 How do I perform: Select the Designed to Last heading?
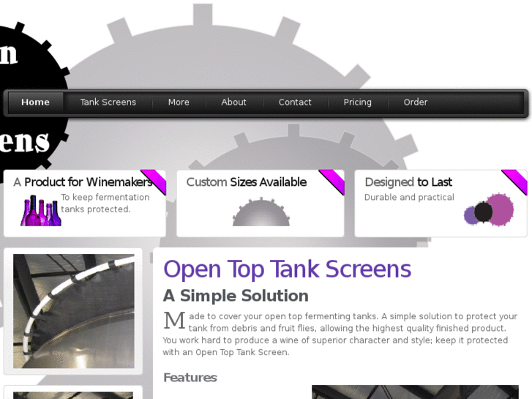coord(408,182)
